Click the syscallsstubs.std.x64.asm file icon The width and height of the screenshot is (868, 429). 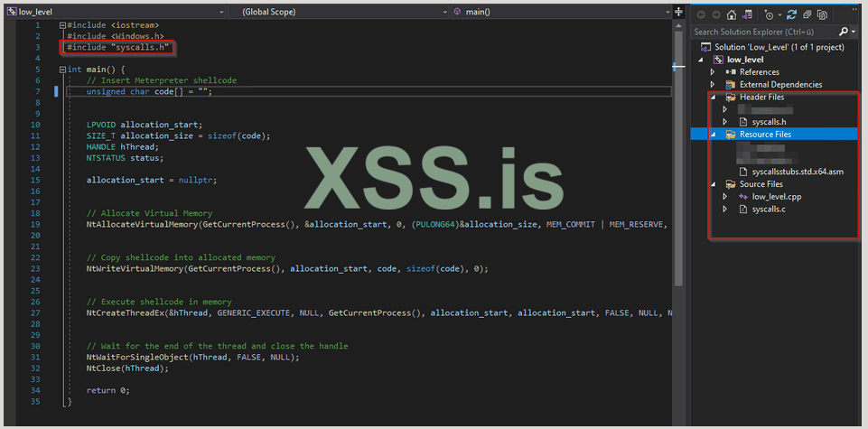(743, 172)
